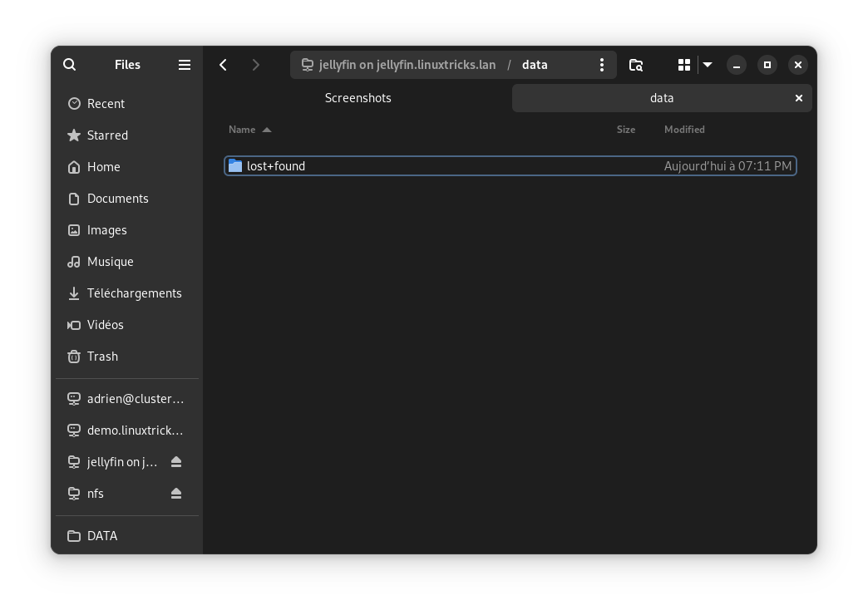Open the adrien@cluster network location

point(127,399)
